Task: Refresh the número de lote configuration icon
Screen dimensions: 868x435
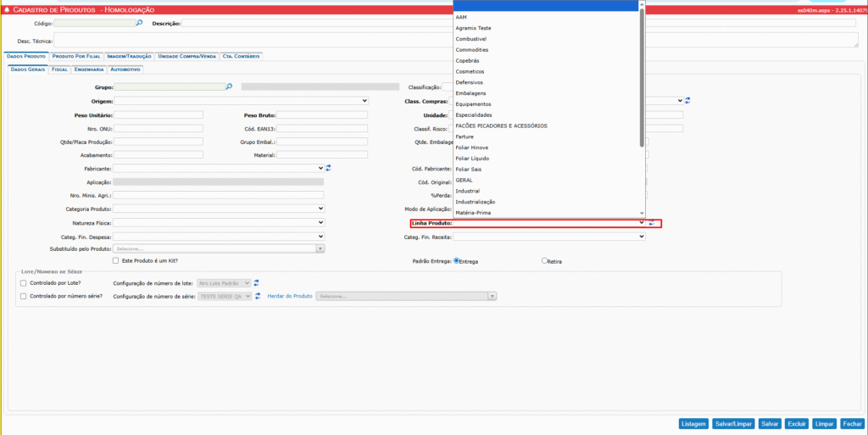Action: pos(257,283)
